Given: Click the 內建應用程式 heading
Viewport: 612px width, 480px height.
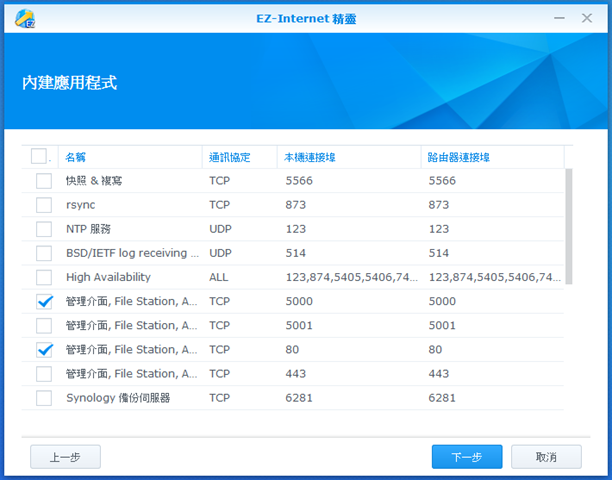Looking at the screenshot, I should (x=69, y=83).
